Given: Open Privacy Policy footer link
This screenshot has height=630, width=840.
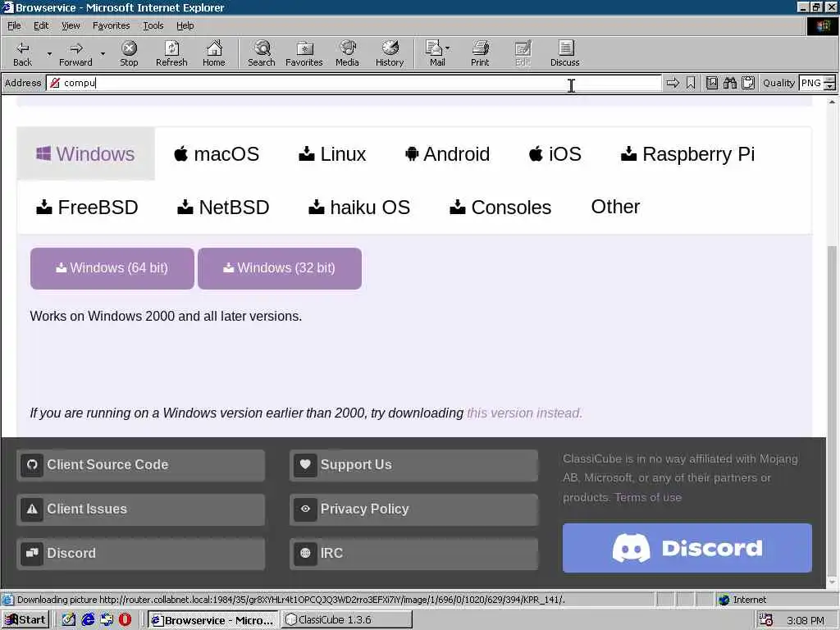Looking at the screenshot, I should point(413,509).
